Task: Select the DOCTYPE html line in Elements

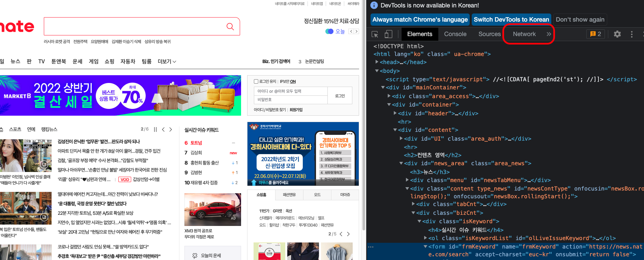Action: (399, 46)
